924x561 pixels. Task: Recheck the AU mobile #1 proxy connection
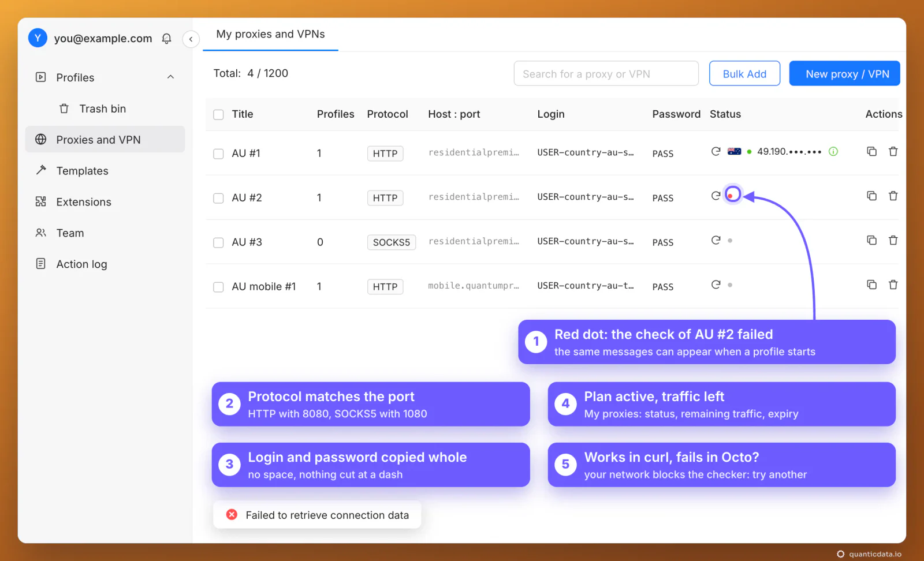coord(716,285)
